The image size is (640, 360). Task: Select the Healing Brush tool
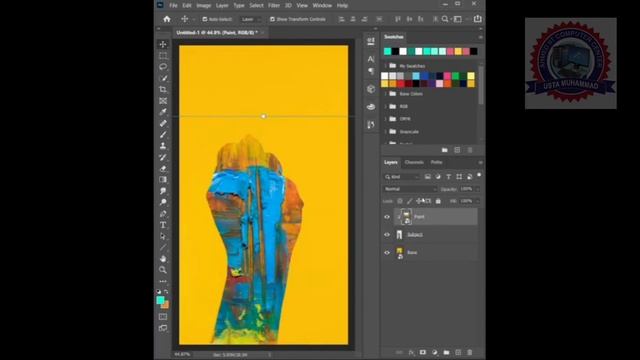(163, 123)
